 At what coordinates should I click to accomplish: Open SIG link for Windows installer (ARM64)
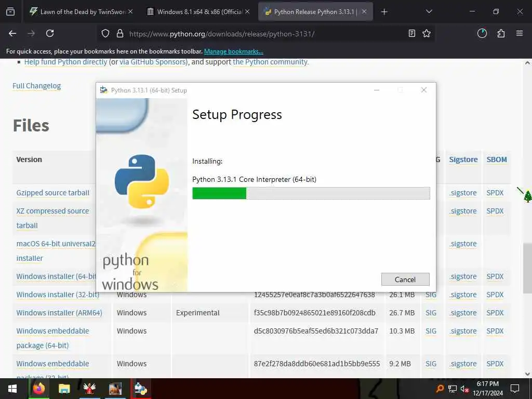coord(431,313)
